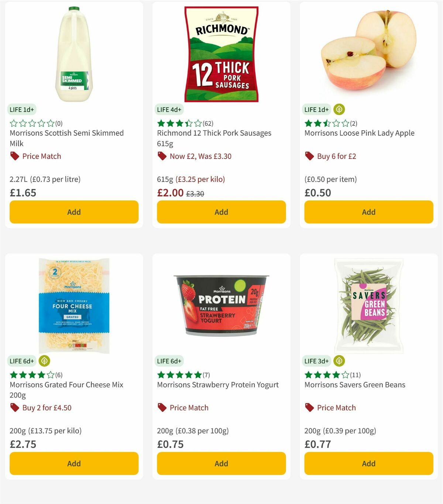This screenshot has width=443, height=504.
Task: Click the star rating for Richmond sausages
Action: tap(179, 123)
